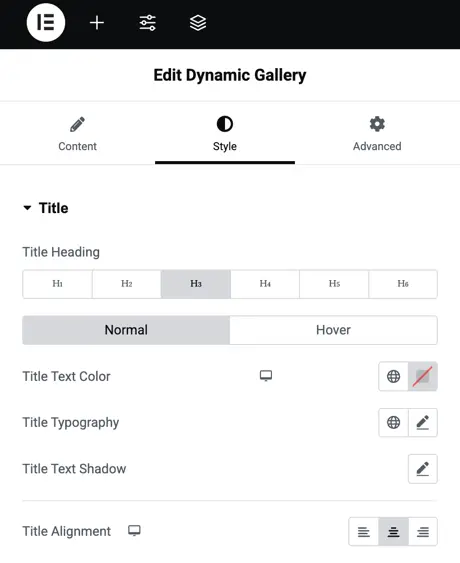The height and width of the screenshot is (563, 460).
Task: Open device selector next to Title Text Color
Action: pos(266,376)
